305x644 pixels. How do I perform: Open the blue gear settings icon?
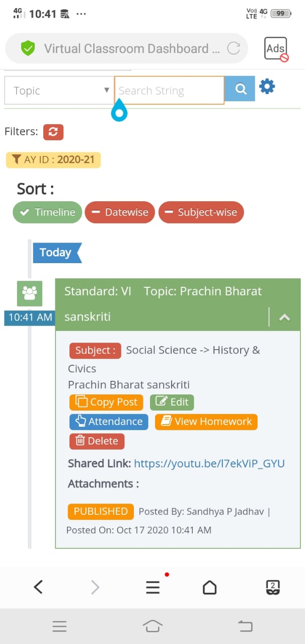point(267,87)
